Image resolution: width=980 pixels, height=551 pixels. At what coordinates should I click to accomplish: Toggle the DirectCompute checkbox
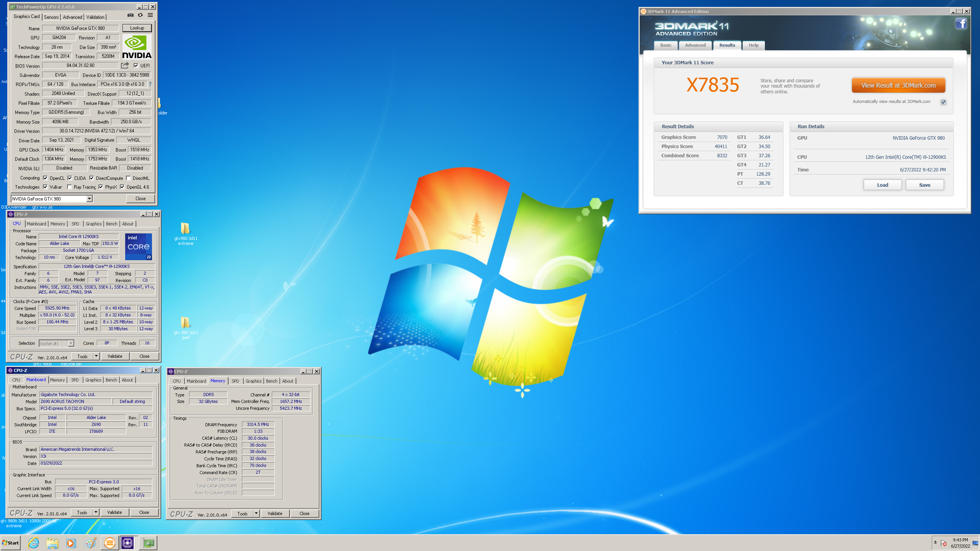91,178
